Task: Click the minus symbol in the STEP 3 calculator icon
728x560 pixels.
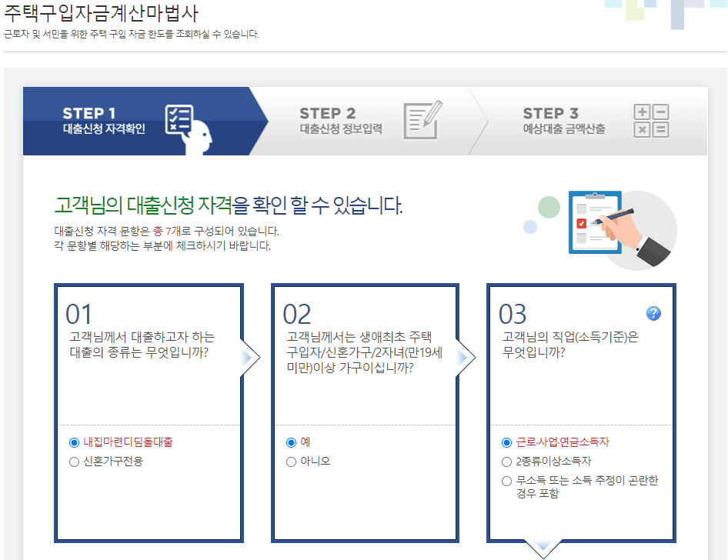Action: [660, 112]
